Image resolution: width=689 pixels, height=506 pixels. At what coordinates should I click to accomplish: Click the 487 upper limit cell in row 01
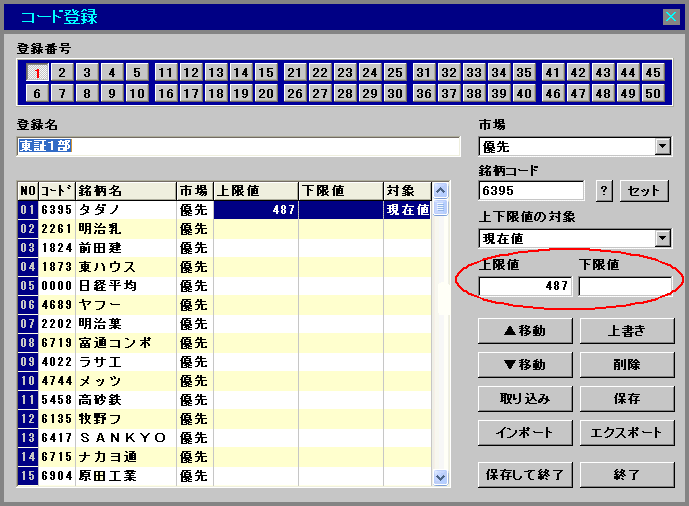tap(256, 210)
